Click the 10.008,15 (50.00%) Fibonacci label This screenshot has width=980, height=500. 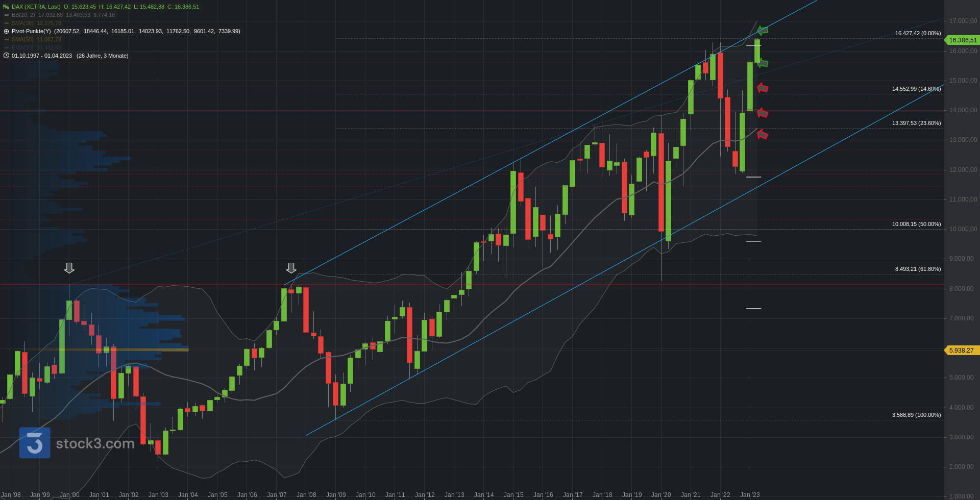point(916,224)
